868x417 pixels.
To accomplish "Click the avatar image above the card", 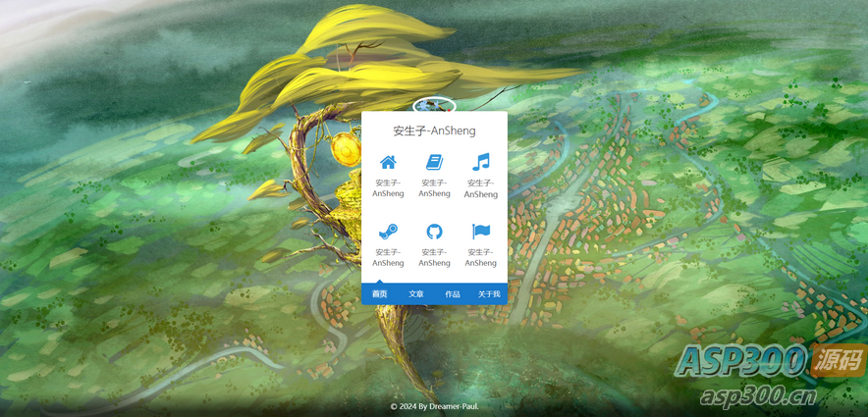I will pyautogui.click(x=435, y=105).
